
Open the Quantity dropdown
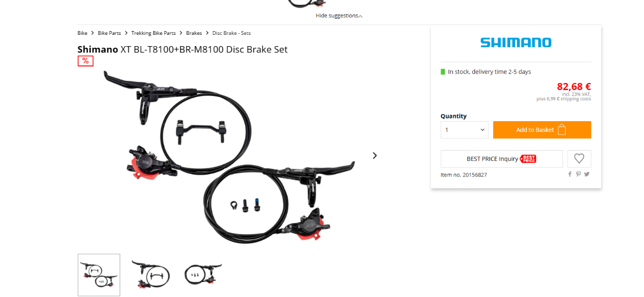(x=465, y=130)
